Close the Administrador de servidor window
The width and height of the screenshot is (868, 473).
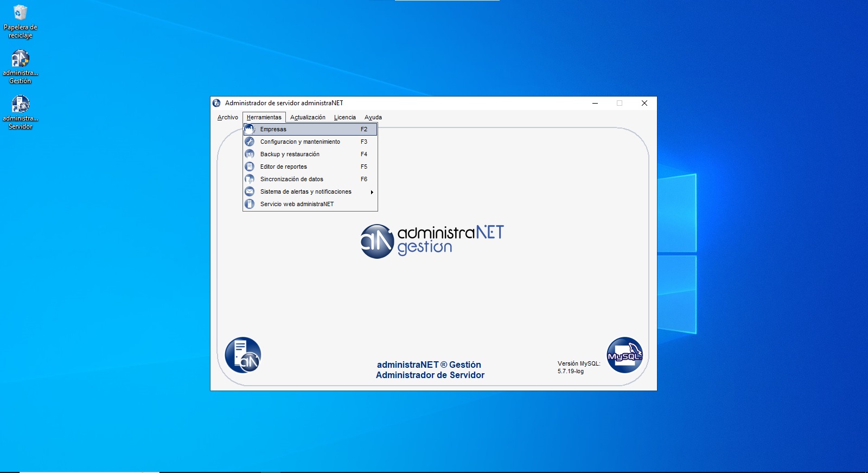point(644,103)
